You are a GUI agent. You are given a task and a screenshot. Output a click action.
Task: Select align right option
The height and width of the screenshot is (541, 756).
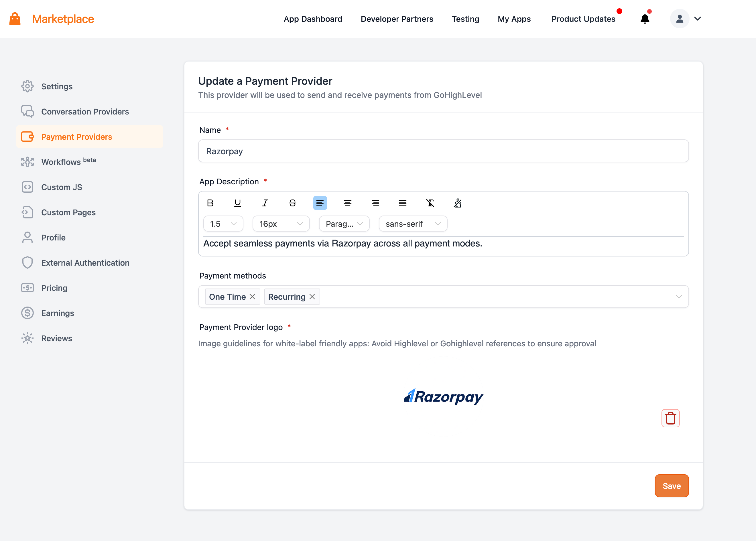pos(375,203)
